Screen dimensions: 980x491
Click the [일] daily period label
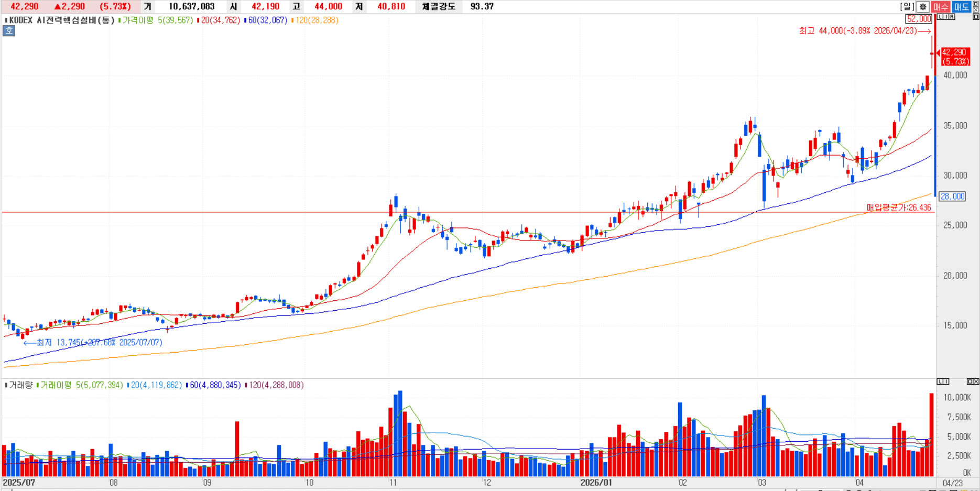point(907,7)
